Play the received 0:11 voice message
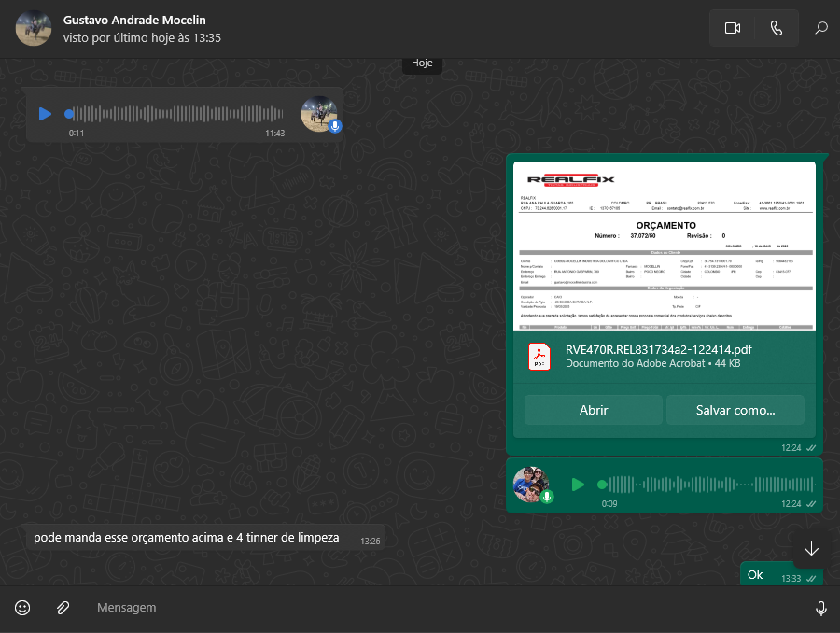 pyautogui.click(x=45, y=114)
